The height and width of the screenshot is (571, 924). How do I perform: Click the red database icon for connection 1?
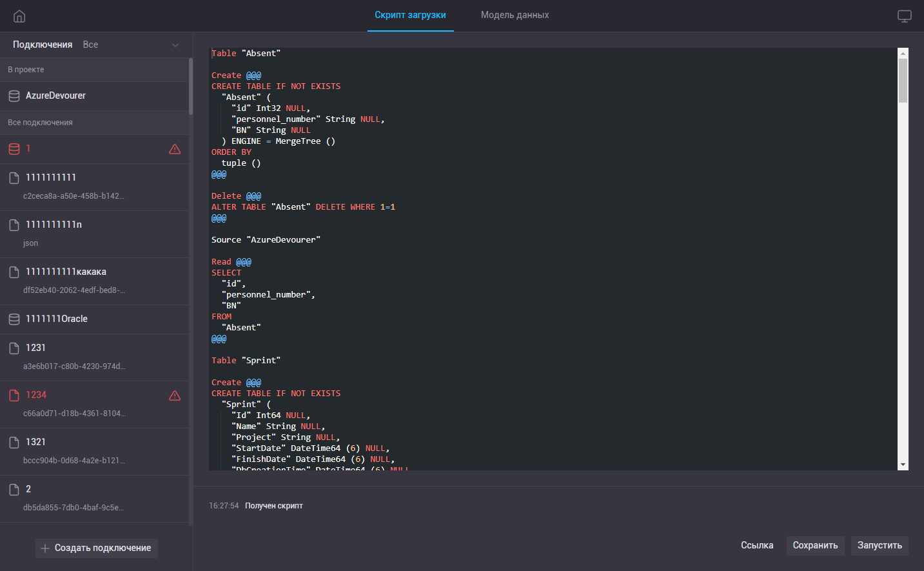(x=14, y=149)
